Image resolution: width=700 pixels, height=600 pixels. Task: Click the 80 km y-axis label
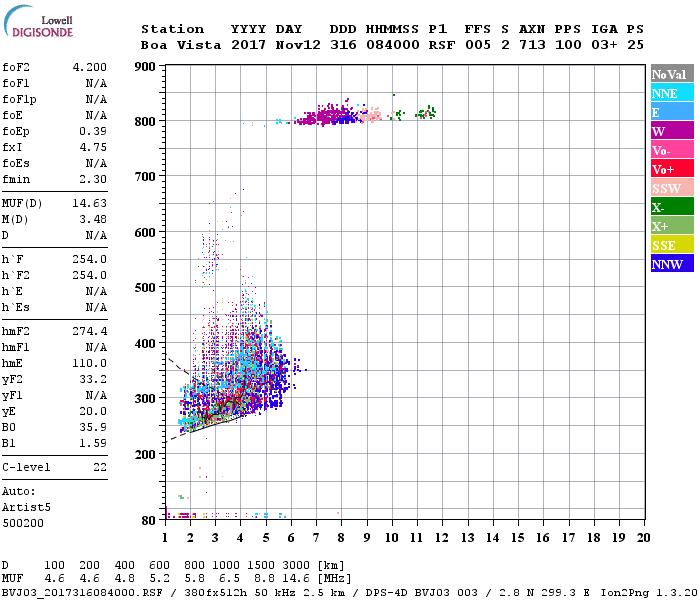pos(149,521)
